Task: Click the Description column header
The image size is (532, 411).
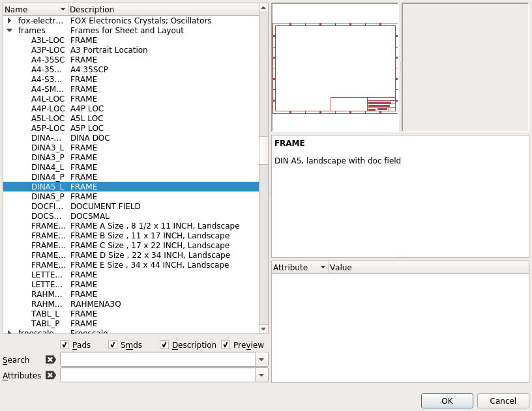Action: [163, 9]
